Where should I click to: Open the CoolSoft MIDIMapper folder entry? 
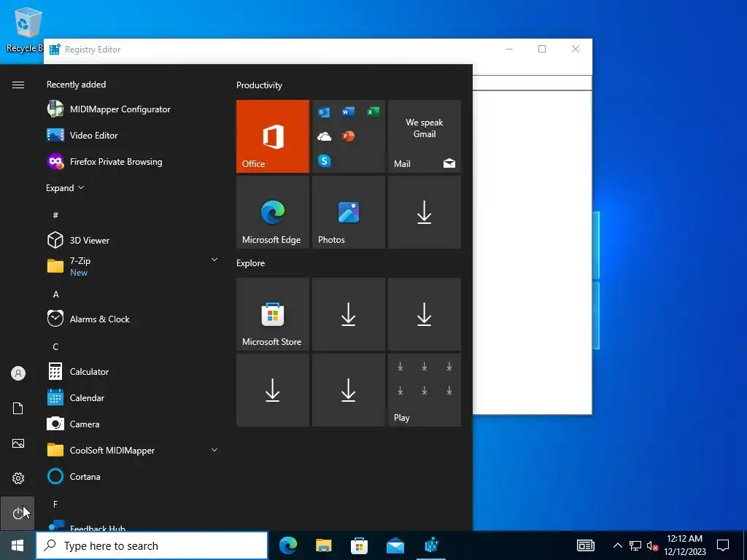click(133, 450)
